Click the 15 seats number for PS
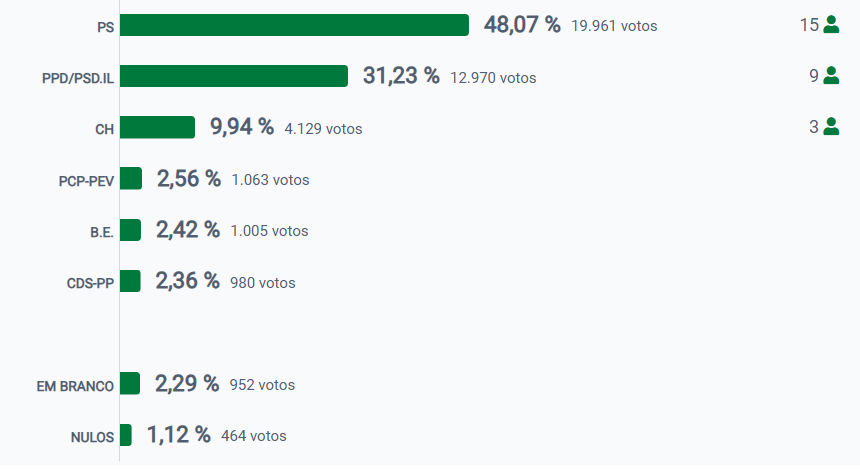Screen dimensions: 860x470 pos(809,25)
